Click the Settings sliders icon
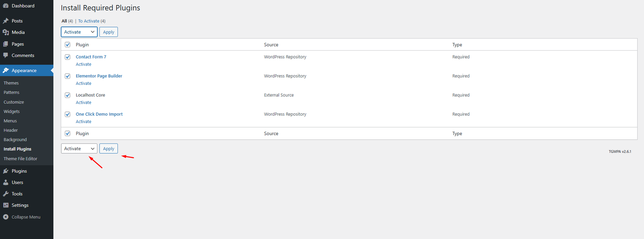644x239 pixels. (6, 205)
